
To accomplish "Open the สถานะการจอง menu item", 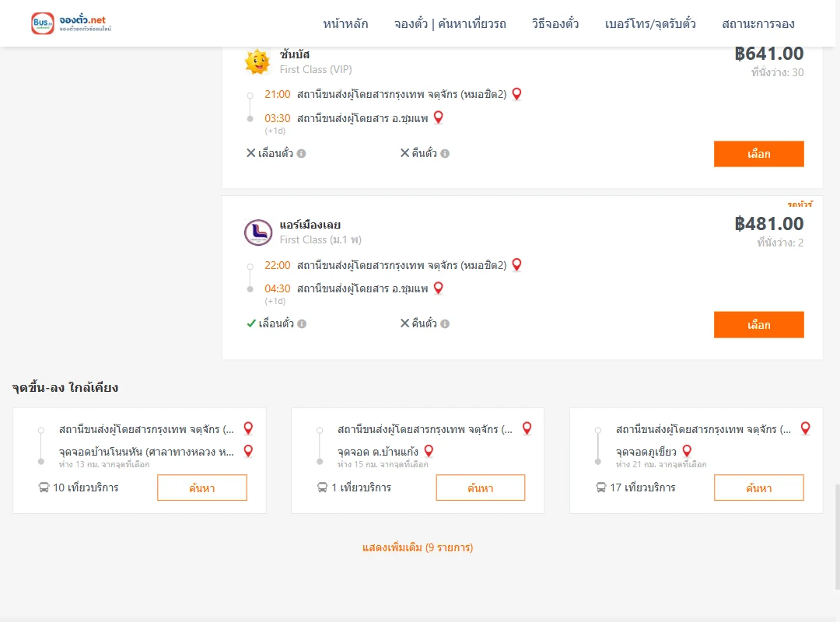I will pyautogui.click(x=758, y=24).
